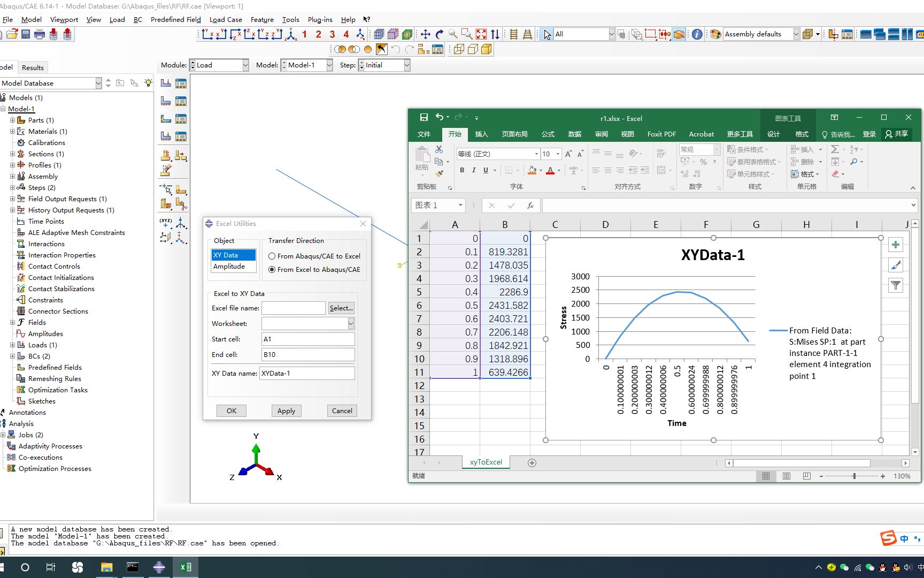Expand the BCs (2) tree node
This screenshot has width=924, height=578.
point(12,356)
